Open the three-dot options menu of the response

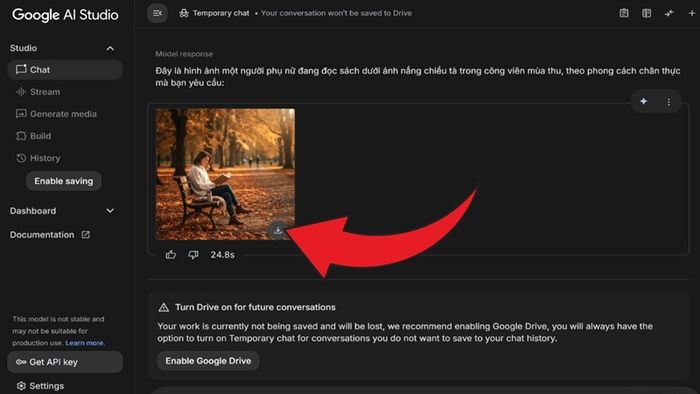click(668, 102)
